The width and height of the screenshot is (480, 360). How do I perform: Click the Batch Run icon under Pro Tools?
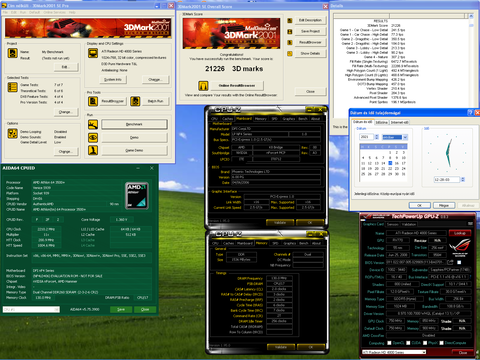[x=135, y=101]
